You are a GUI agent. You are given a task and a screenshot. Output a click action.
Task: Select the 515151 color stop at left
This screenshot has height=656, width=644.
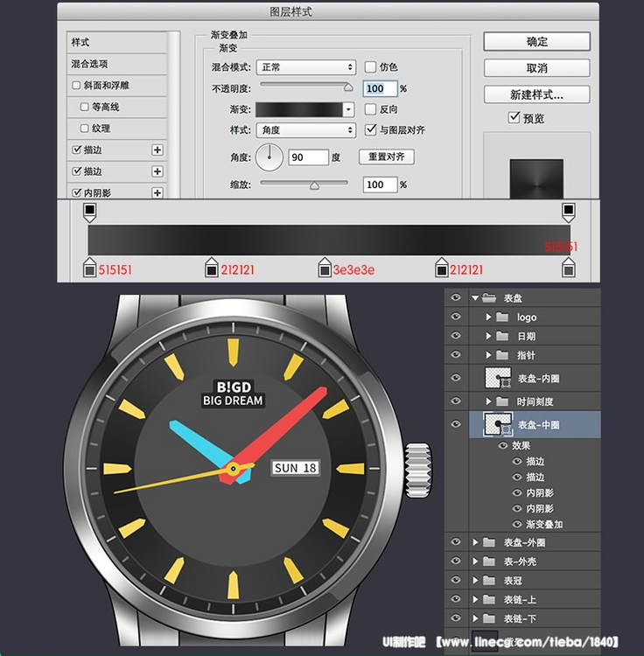pyautogui.click(x=89, y=268)
